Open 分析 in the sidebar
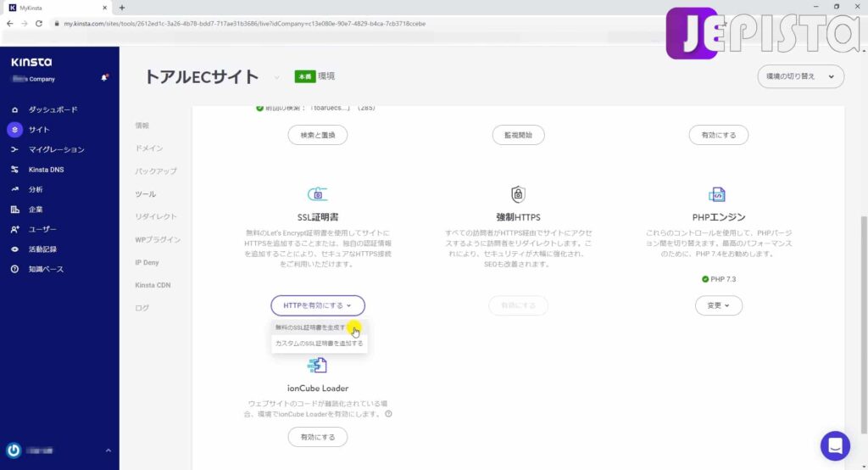868x470 pixels. (36, 189)
